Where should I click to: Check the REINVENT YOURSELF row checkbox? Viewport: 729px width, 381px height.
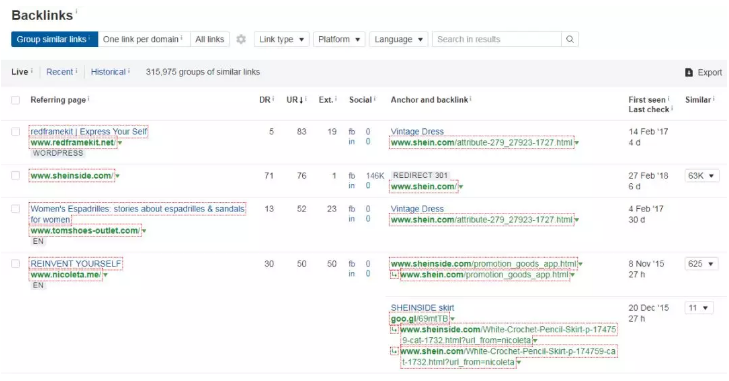(15, 264)
